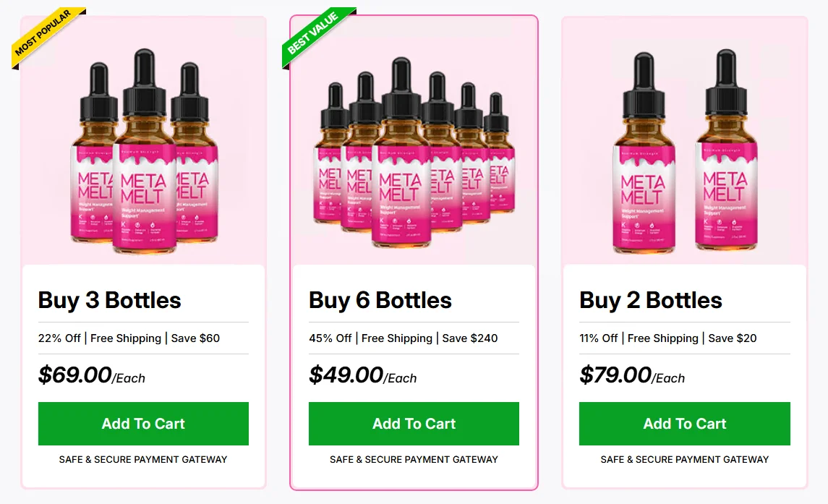Click secure payment text under 2 bottles
828x504 pixels.
coord(684,460)
